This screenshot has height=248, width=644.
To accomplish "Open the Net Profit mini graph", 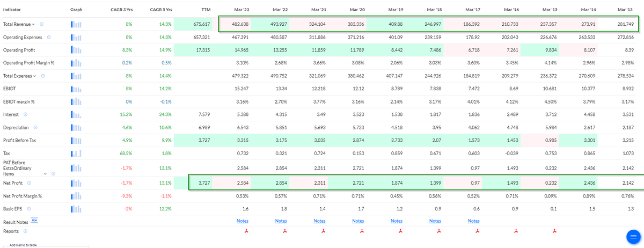I will 77,183.
